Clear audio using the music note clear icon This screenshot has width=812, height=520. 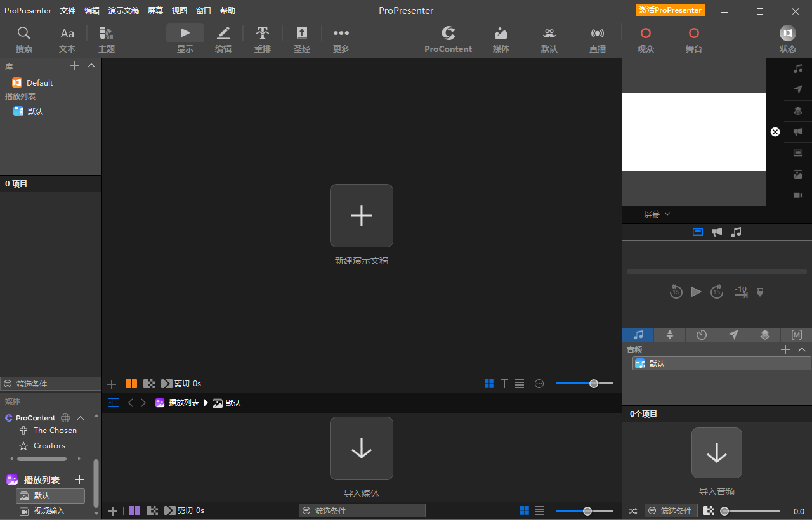tap(798, 68)
